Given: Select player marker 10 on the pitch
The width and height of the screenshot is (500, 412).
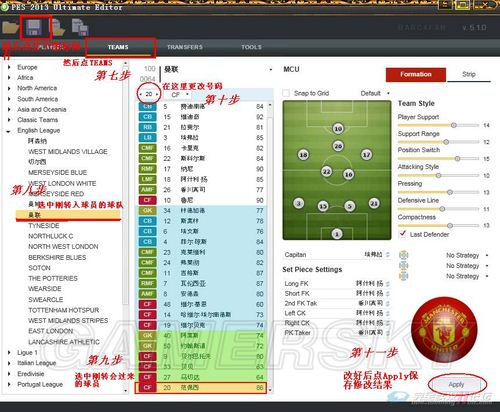Looking at the screenshot, I should tap(338, 129).
